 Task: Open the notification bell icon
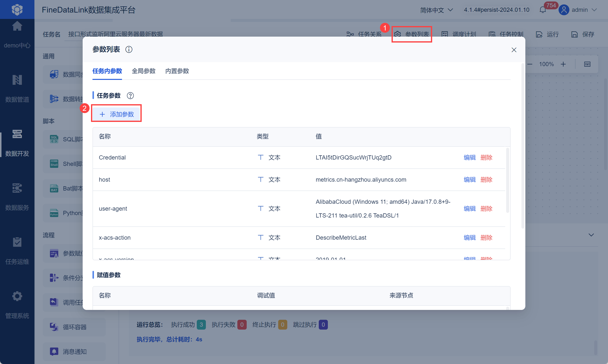(543, 10)
